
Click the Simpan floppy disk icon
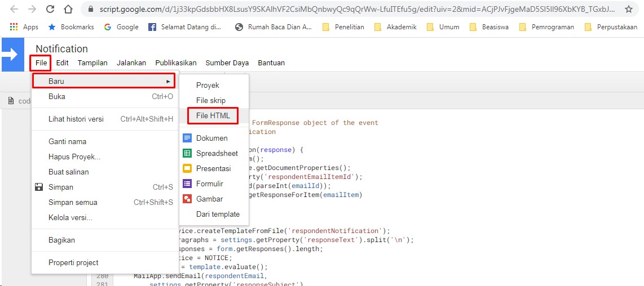click(39, 187)
